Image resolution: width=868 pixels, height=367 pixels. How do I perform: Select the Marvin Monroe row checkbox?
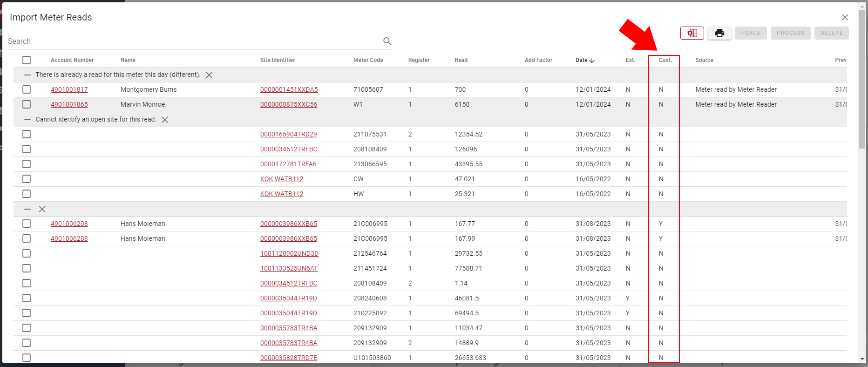coord(27,104)
